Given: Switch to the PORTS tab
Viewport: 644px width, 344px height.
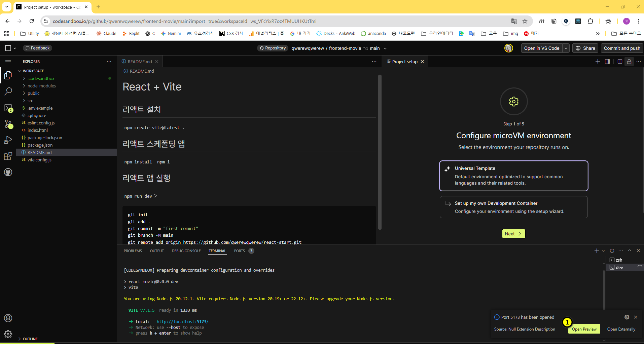Looking at the screenshot, I should click(239, 251).
